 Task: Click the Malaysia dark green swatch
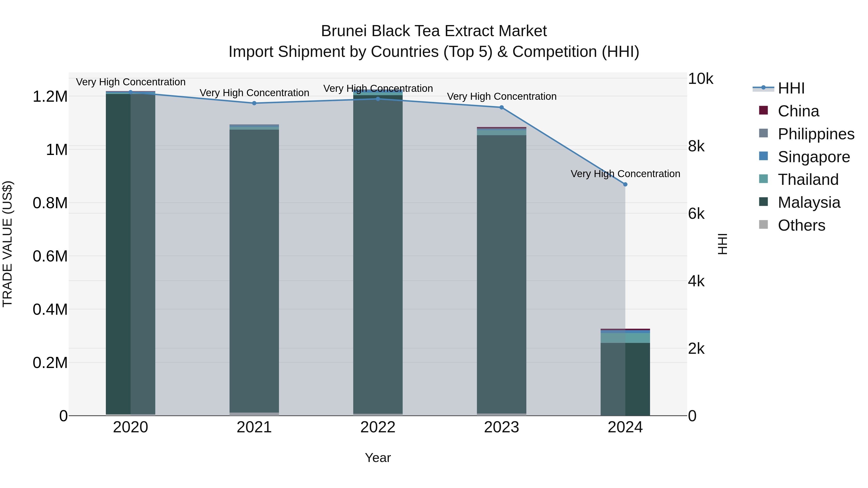tap(763, 202)
